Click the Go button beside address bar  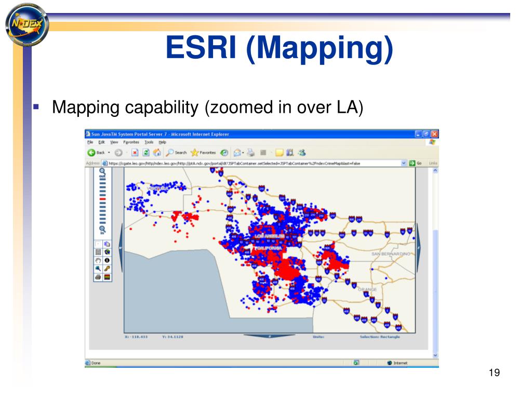pos(415,163)
